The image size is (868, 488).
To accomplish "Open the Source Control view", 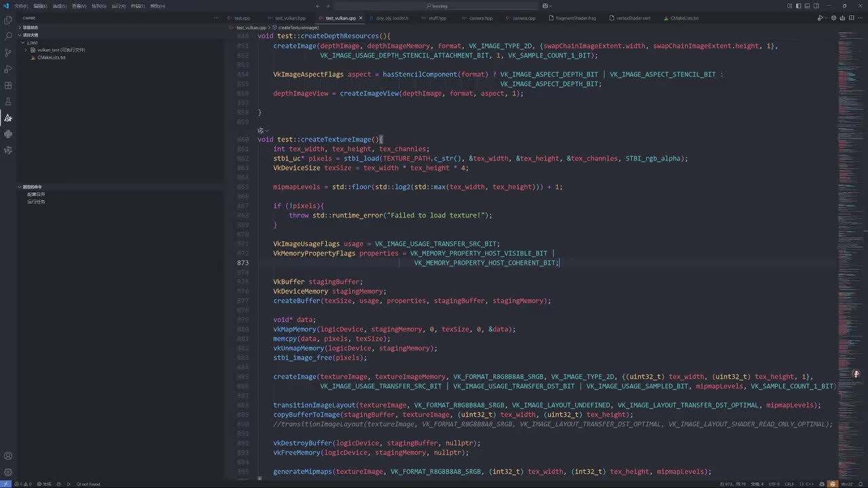I will point(8,52).
